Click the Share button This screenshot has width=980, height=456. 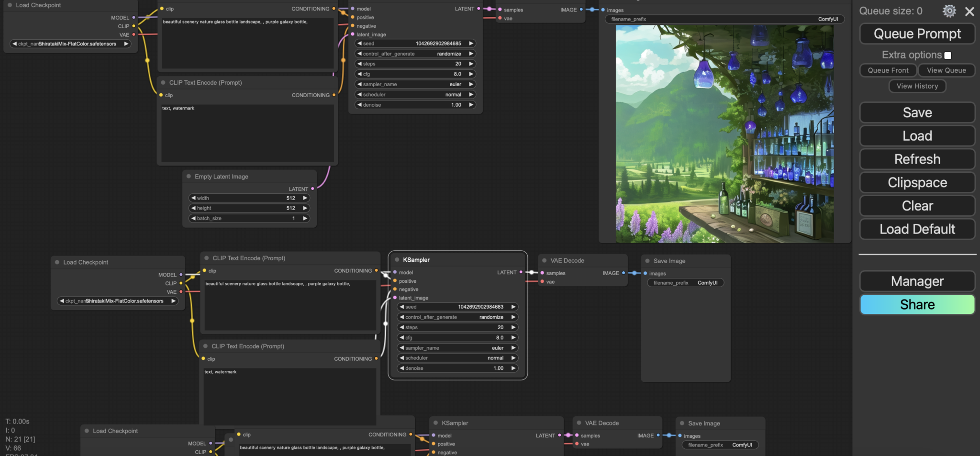917,305
